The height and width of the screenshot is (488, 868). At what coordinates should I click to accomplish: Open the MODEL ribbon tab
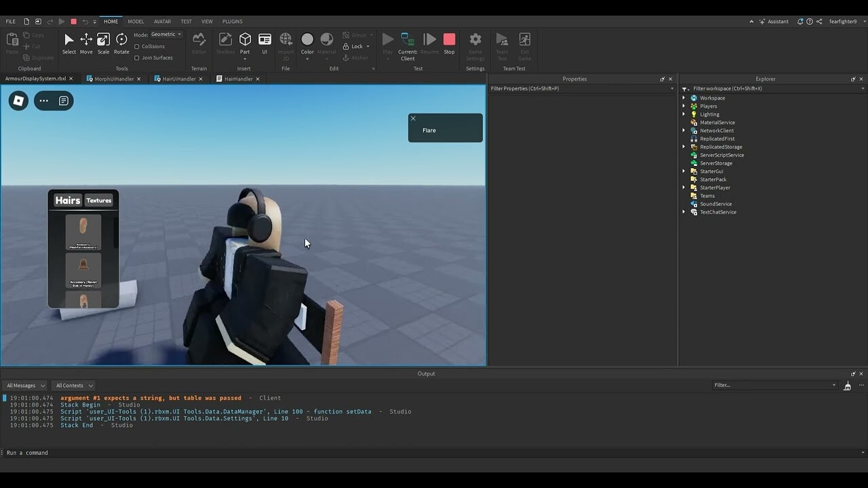136,22
